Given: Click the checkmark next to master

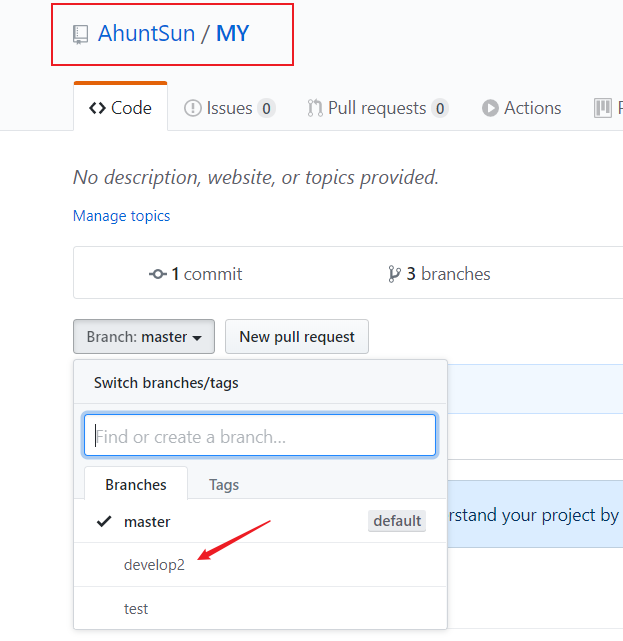Looking at the screenshot, I should 104,521.
